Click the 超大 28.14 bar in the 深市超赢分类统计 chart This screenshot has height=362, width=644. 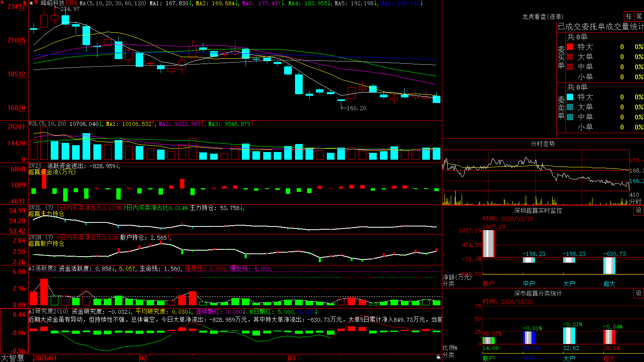click(x=609, y=337)
